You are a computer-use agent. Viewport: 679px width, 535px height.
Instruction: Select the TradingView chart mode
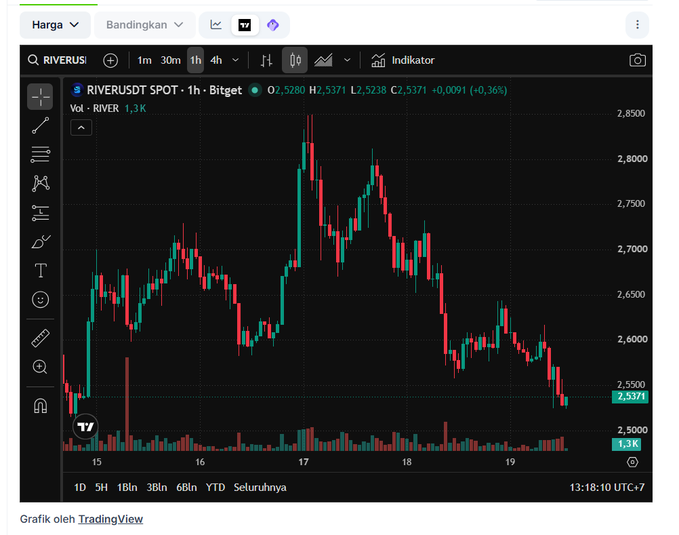pos(245,25)
